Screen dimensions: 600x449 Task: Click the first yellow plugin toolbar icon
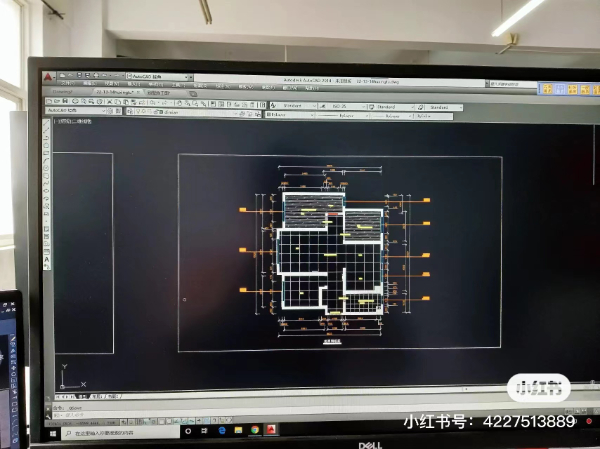coord(548,89)
